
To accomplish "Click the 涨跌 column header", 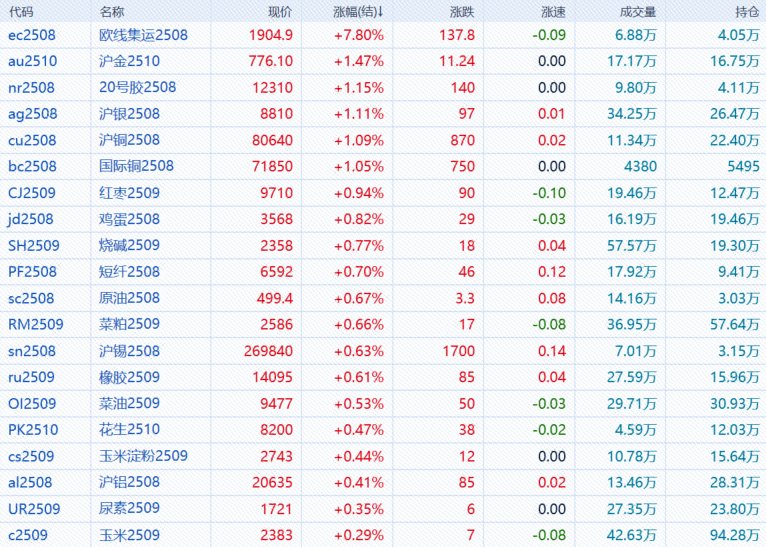I will point(462,12).
